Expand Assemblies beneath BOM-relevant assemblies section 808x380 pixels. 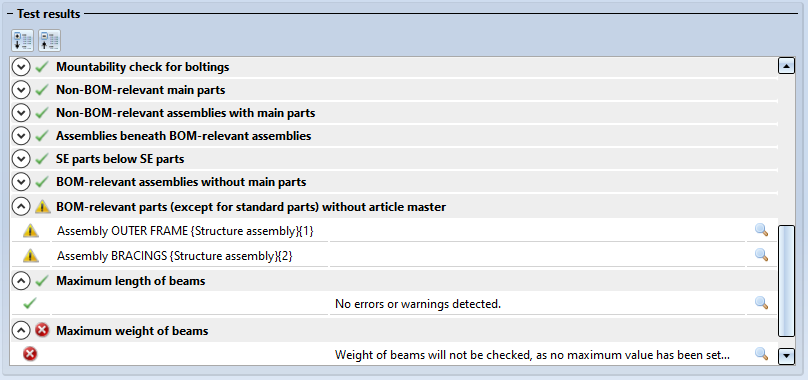click(21, 136)
